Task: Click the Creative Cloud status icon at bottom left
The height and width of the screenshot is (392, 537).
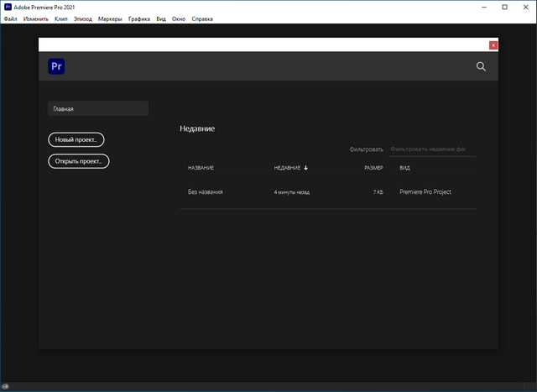Action: [x=6, y=386]
